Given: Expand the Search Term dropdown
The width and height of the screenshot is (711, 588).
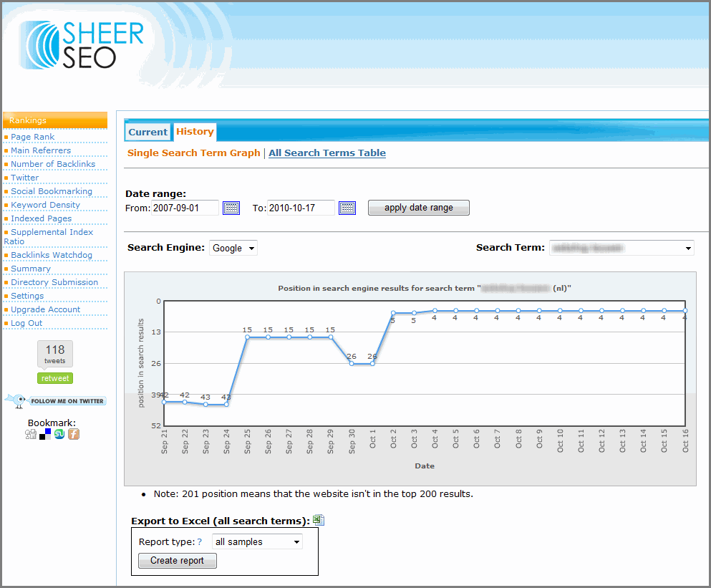Looking at the screenshot, I should point(621,248).
